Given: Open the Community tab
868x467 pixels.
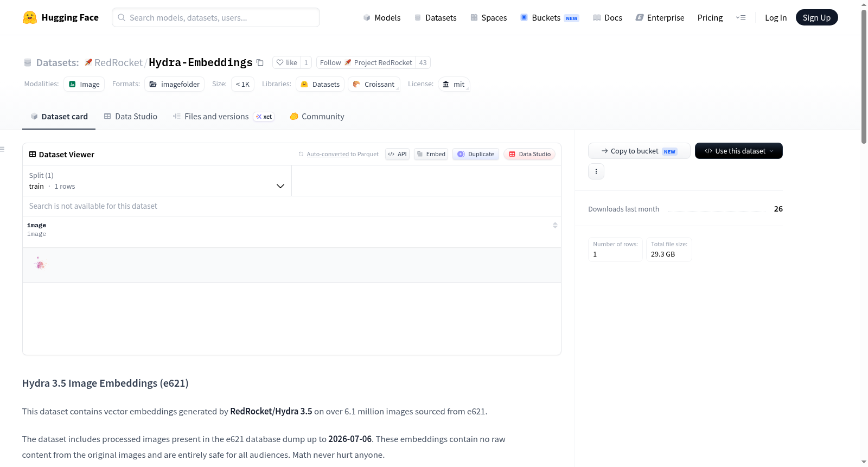Looking at the screenshot, I should [x=317, y=117].
